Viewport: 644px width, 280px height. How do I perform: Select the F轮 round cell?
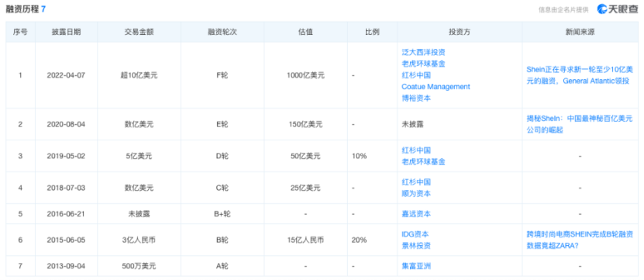(222, 76)
